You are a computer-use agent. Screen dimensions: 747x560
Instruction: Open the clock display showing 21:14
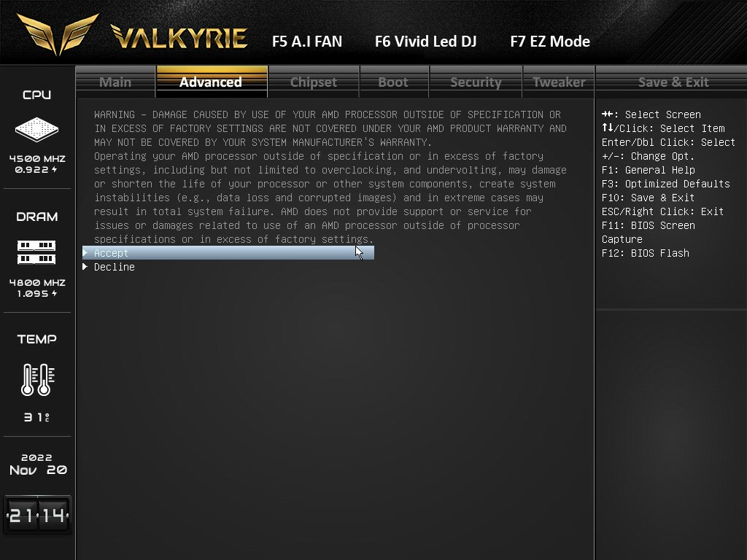click(36, 514)
